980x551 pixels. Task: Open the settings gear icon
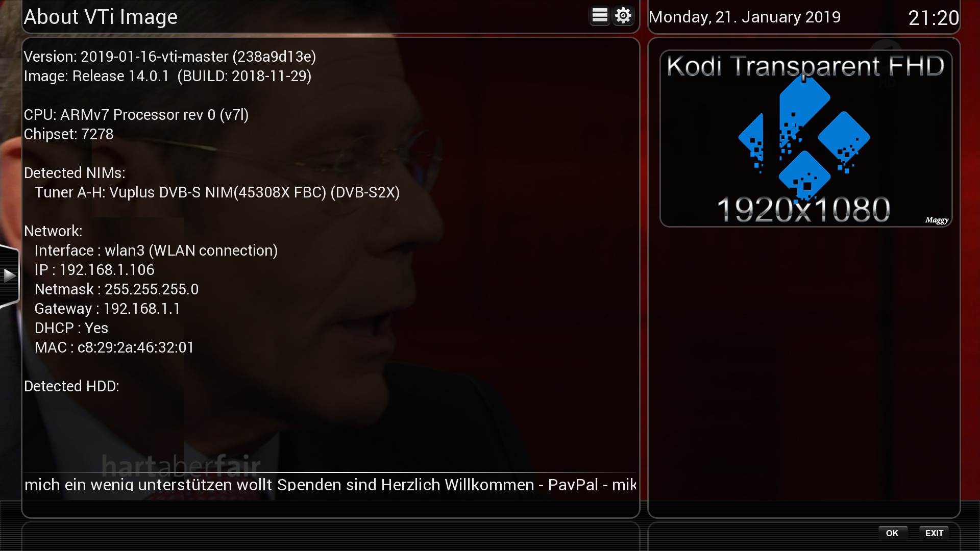click(623, 16)
